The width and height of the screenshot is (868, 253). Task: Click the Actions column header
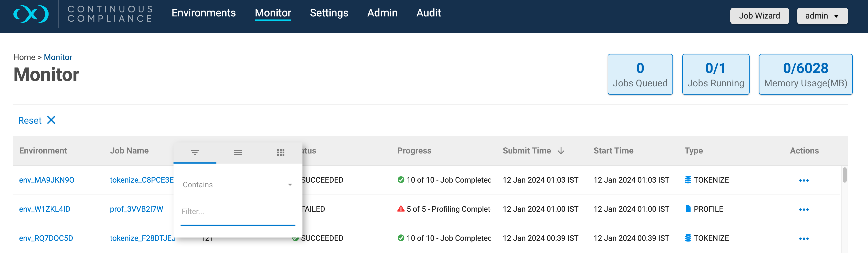click(x=804, y=151)
